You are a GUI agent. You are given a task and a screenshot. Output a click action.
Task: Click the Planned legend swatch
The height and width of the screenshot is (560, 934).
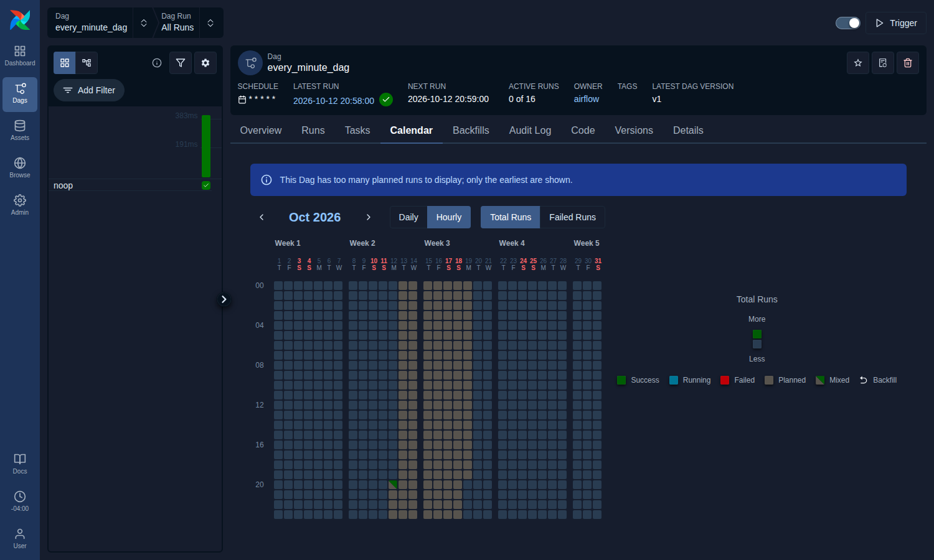tap(769, 380)
